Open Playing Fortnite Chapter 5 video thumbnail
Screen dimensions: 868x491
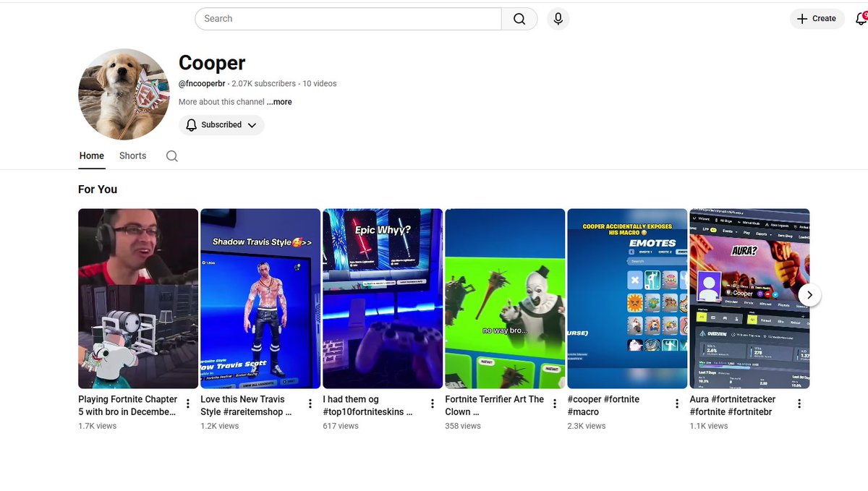click(x=138, y=299)
